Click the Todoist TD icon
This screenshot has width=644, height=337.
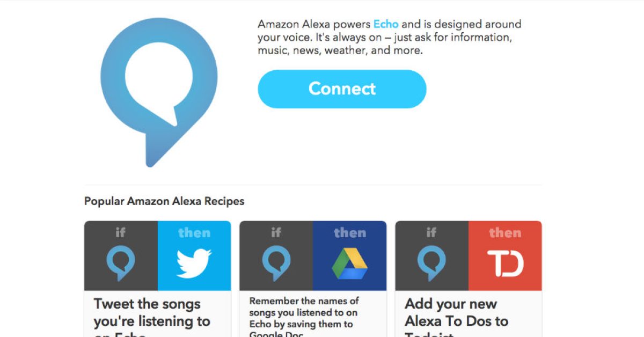505,263
